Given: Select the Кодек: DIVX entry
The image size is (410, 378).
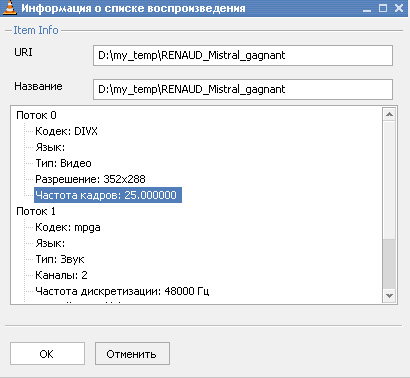Looking at the screenshot, I should click(66, 131).
